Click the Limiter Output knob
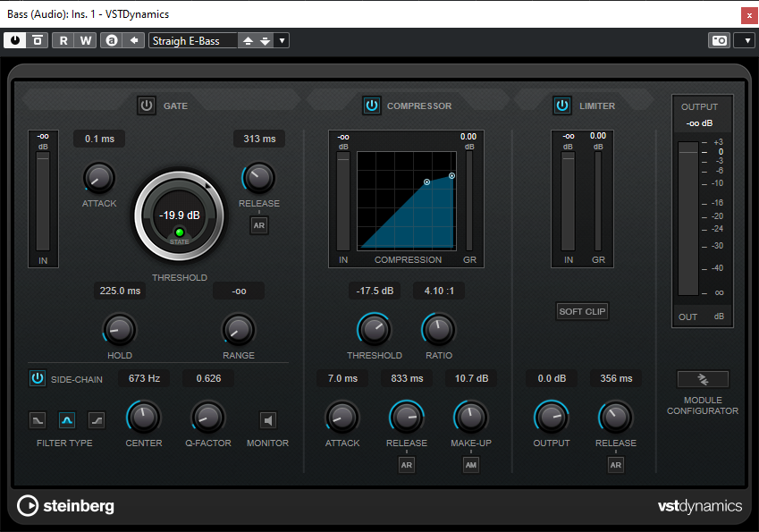The height and width of the screenshot is (532, 759). 552,418
